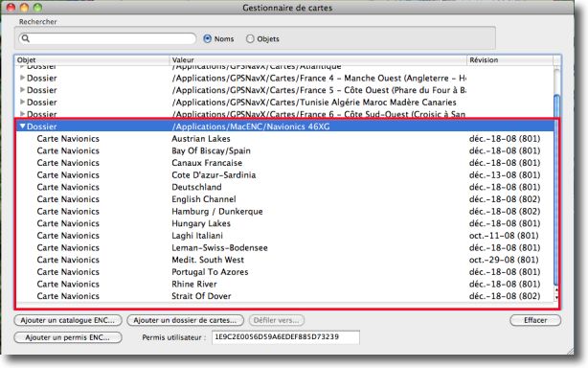Select the Bay Of Biscay/Spain chart row
Screen dimensions: 588x368
pyautogui.click(x=285, y=150)
